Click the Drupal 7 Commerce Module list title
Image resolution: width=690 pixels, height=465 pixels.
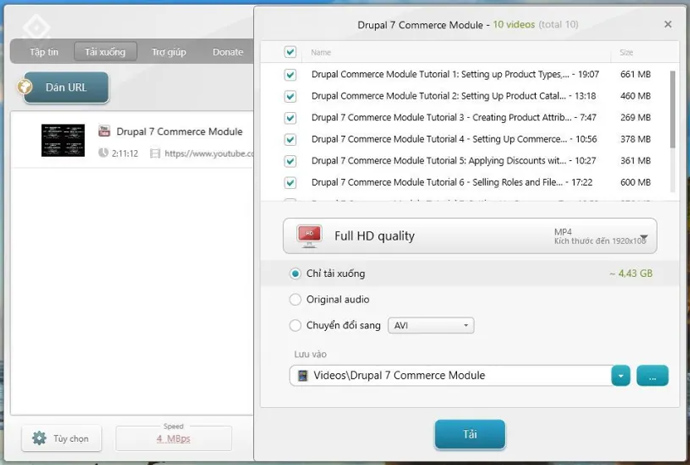(179, 132)
